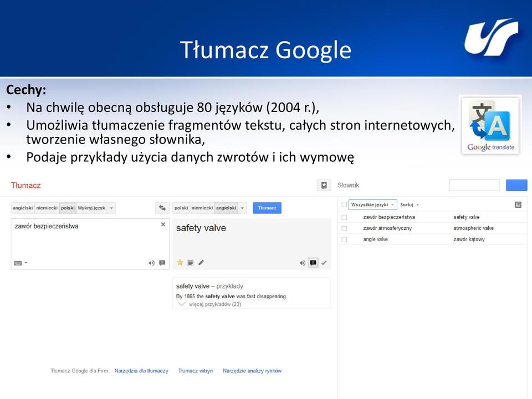Click dictionary entry zawór bezpieczeństwa
532x399 pixels.
(389, 217)
